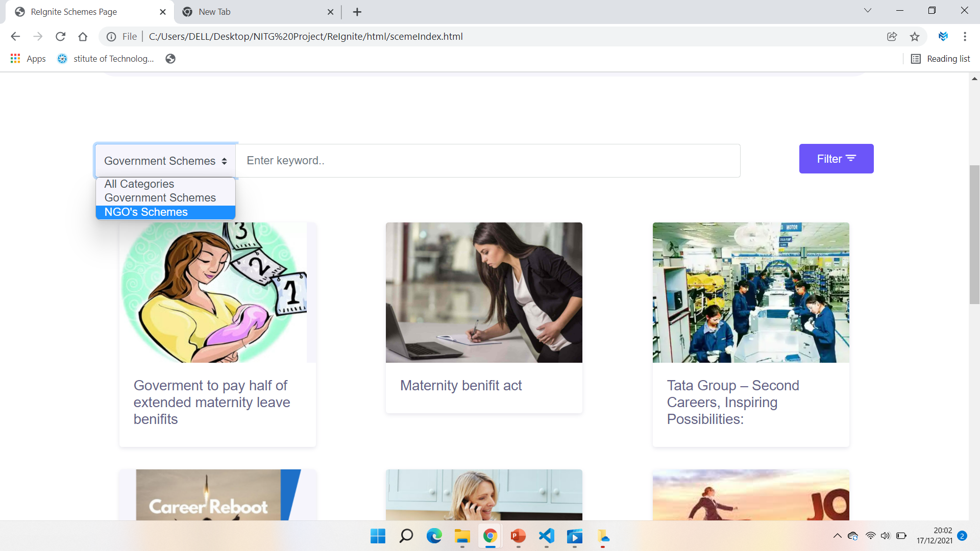Screen dimensions: 980x551
Task: Open a new browser tab
Action: point(357,12)
